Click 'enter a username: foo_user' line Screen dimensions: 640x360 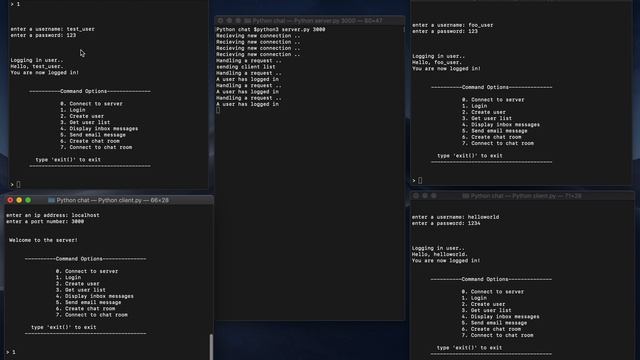coord(453,25)
